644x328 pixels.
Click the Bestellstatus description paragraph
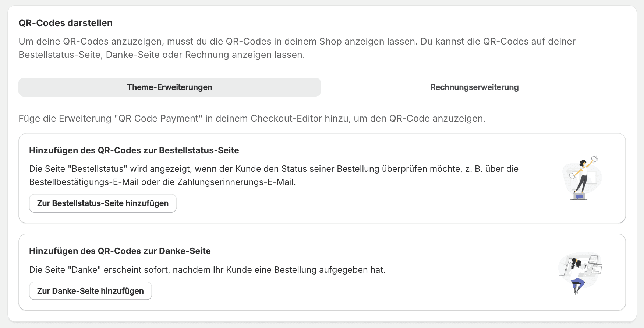[274, 176]
